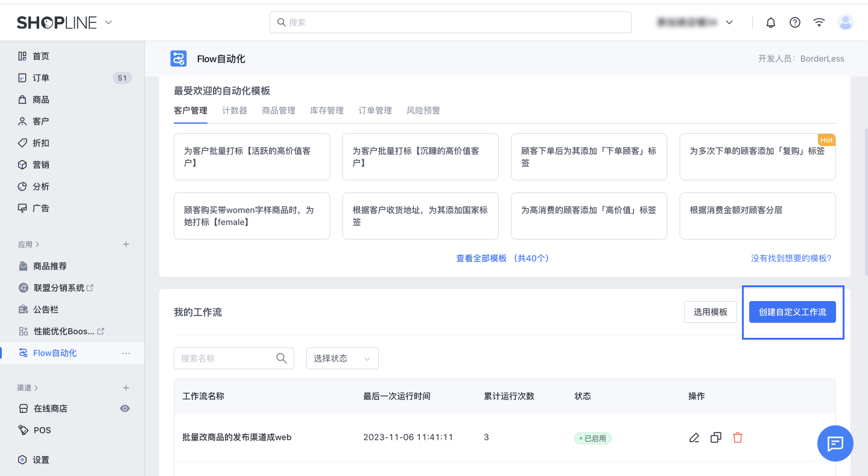This screenshot has height=476, width=868.
Task: Expand the SHOPLINE logo dropdown arrow
Action: [x=109, y=23]
